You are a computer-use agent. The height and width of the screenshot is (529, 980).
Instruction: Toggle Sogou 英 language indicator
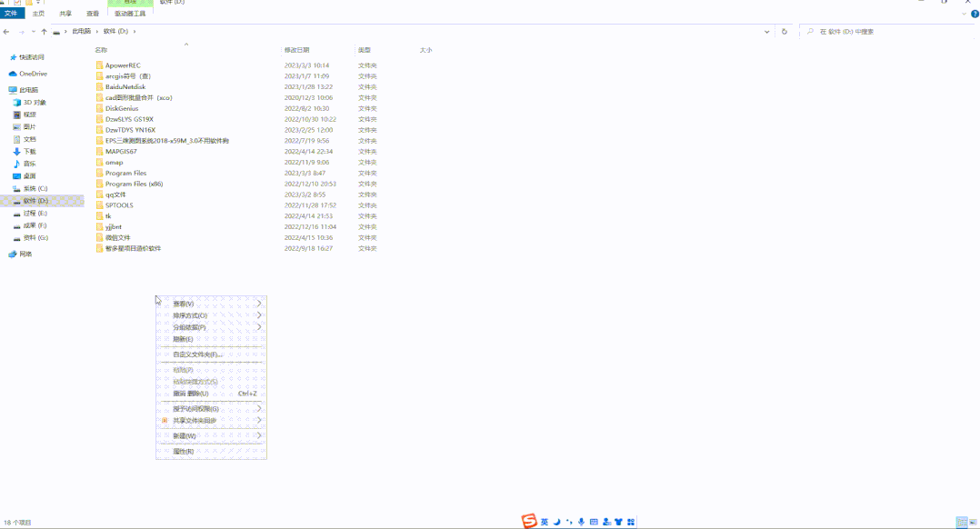(545, 521)
